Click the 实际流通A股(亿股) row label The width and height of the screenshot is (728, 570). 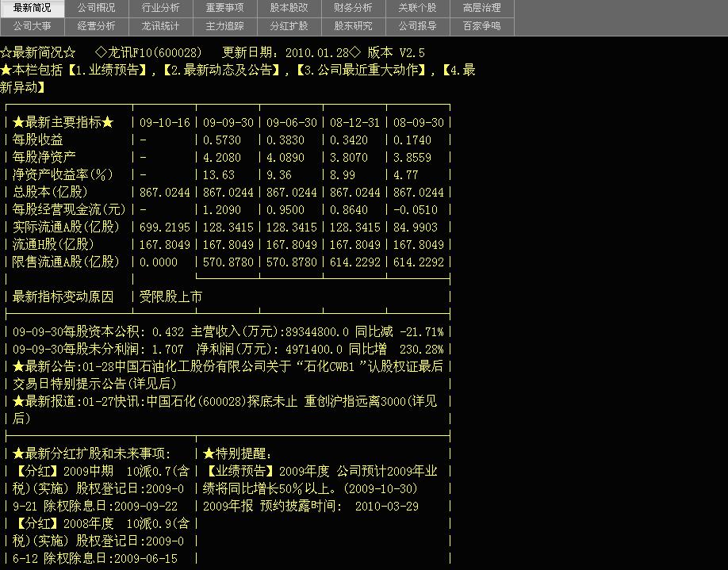coord(66,227)
